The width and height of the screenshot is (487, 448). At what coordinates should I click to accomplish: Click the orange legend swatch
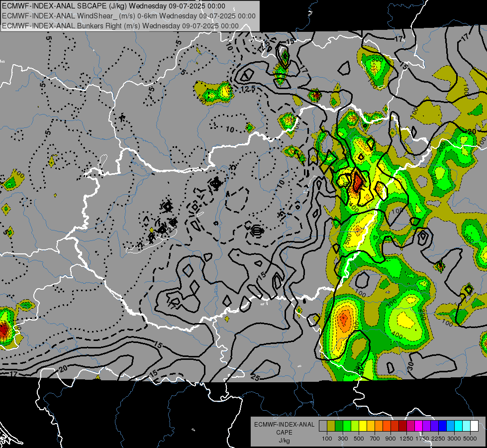(379, 426)
